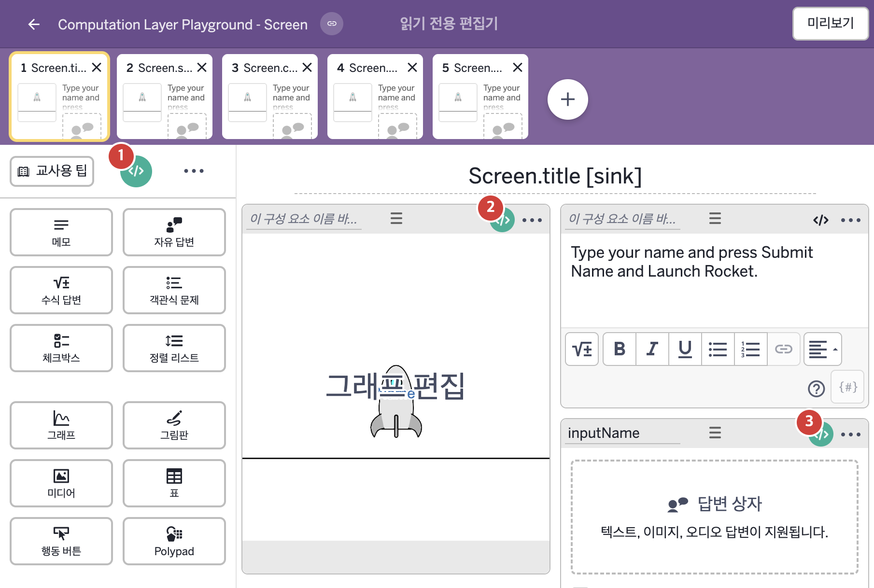Viewport: 874px width, 588px height.
Task: Add a 메모 note component
Action: click(61, 232)
